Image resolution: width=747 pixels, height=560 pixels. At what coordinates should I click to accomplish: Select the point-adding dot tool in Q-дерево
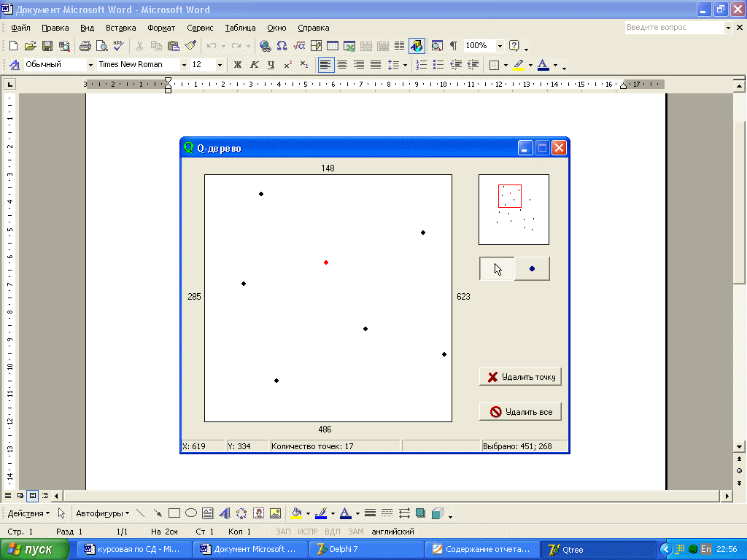point(532,268)
